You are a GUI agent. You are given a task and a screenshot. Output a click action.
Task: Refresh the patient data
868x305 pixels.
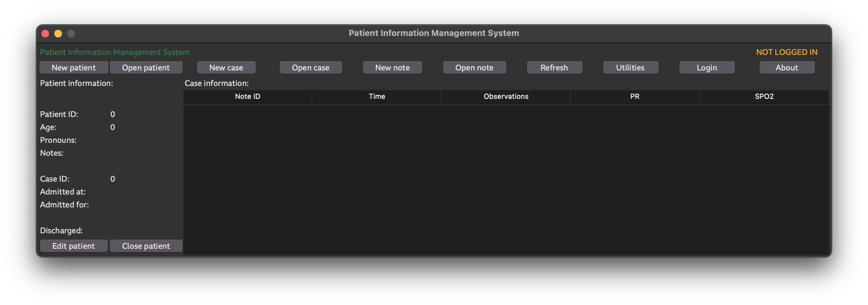coord(554,68)
